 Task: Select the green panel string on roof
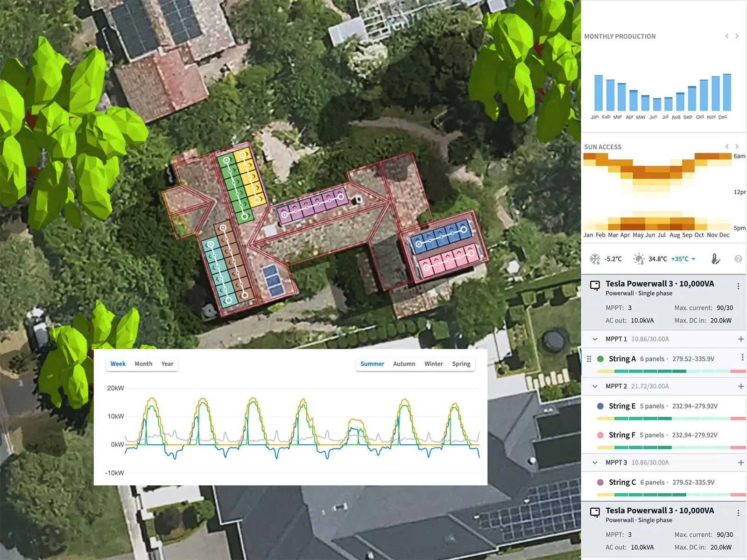click(x=235, y=188)
